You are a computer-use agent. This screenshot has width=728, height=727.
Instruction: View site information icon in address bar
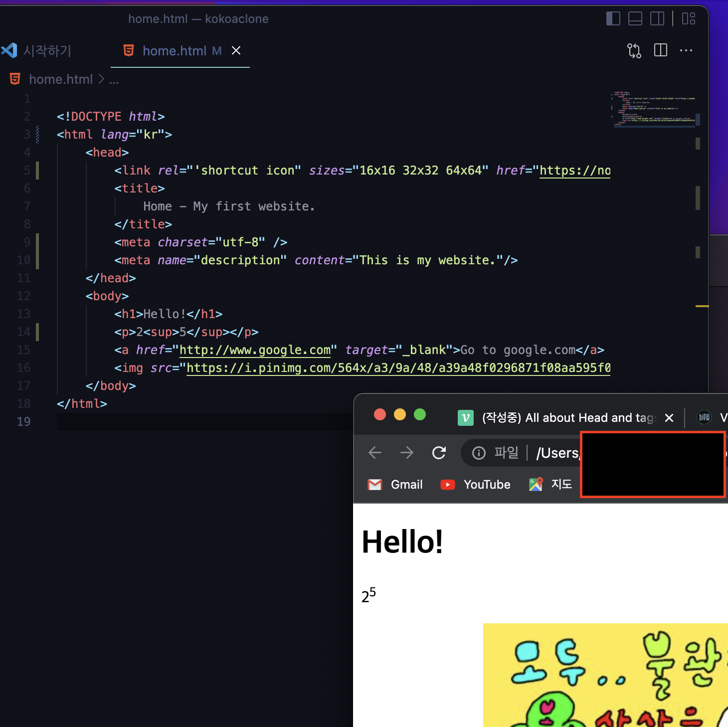tap(479, 453)
